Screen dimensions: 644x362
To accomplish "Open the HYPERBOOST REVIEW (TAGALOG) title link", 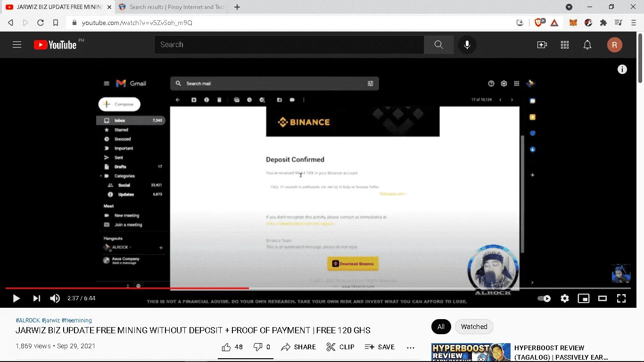I will [561, 353].
